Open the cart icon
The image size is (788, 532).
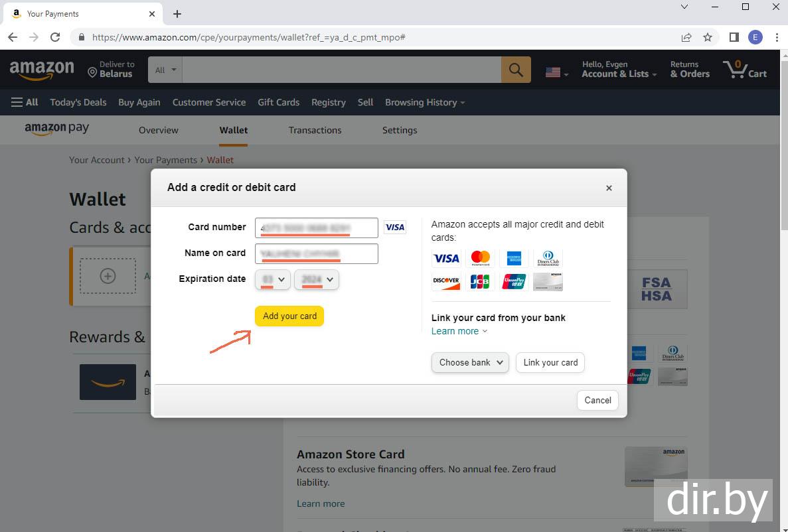click(x=745, y=70)
